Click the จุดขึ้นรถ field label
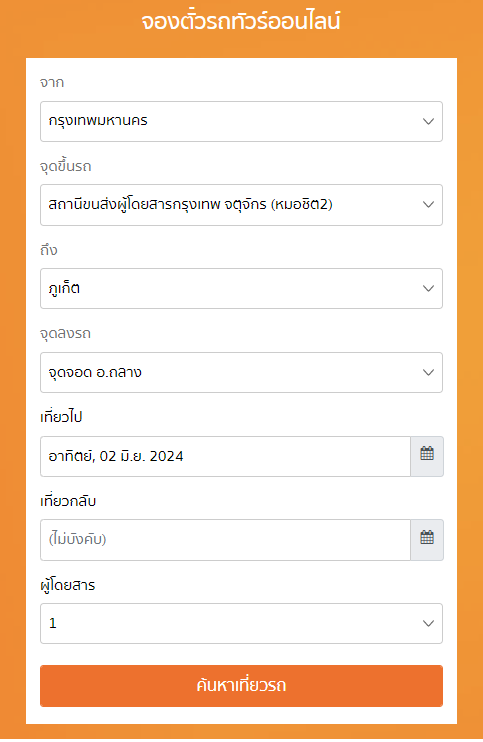Image resolution: width=483 pixels, height=742 pixels. (66, 167)
